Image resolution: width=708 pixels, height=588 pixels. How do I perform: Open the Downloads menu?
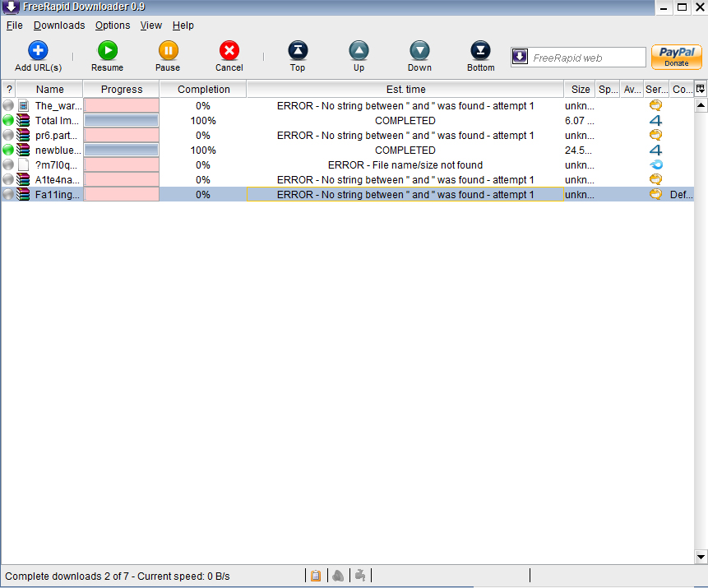click(59, 25)
